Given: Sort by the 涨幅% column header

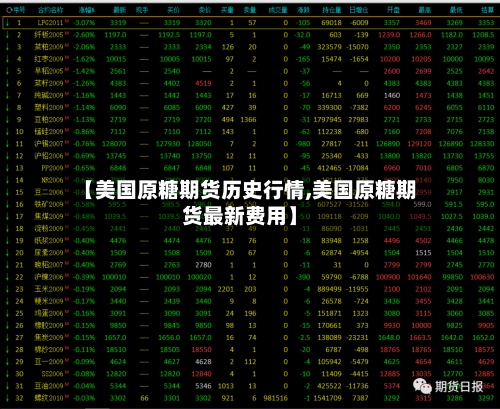Looking at the screenshot, I should coord(87,10).
